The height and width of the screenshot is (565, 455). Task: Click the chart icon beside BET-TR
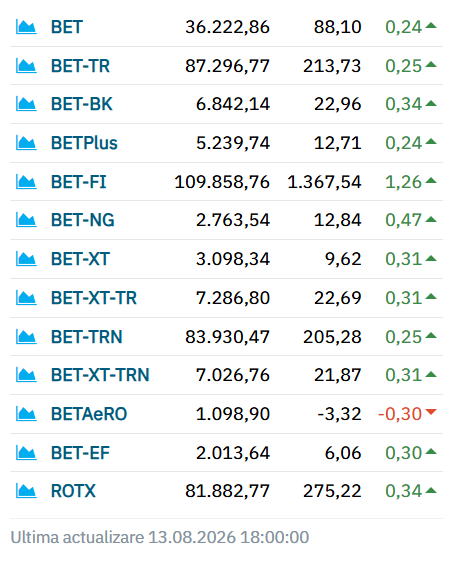(26, 66)
